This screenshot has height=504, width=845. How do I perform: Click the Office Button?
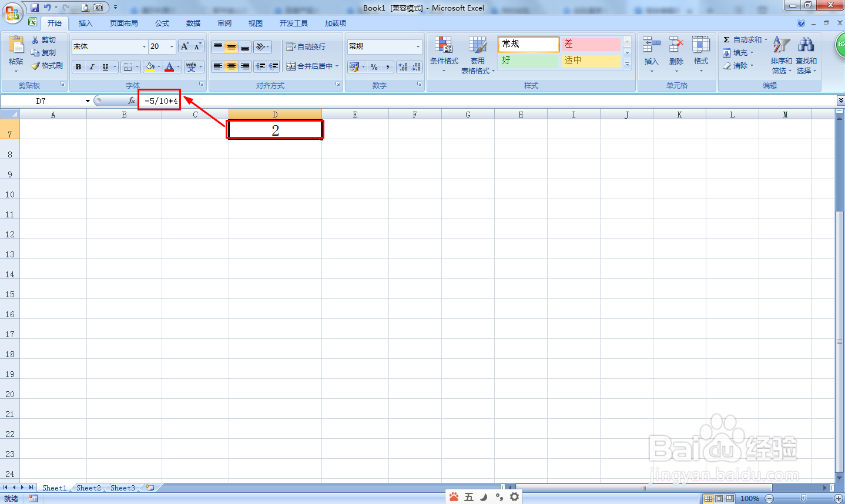coord(12,12)
